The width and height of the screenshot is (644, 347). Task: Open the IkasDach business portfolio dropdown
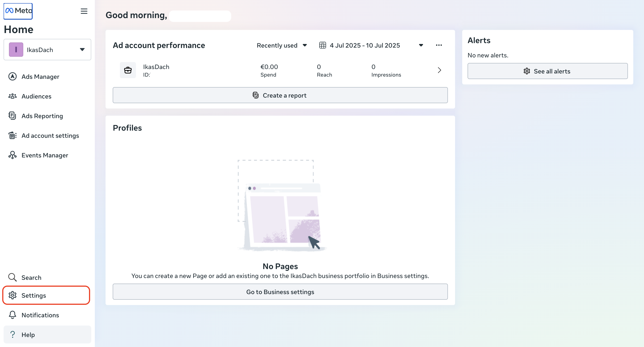[x=47, y=49]
